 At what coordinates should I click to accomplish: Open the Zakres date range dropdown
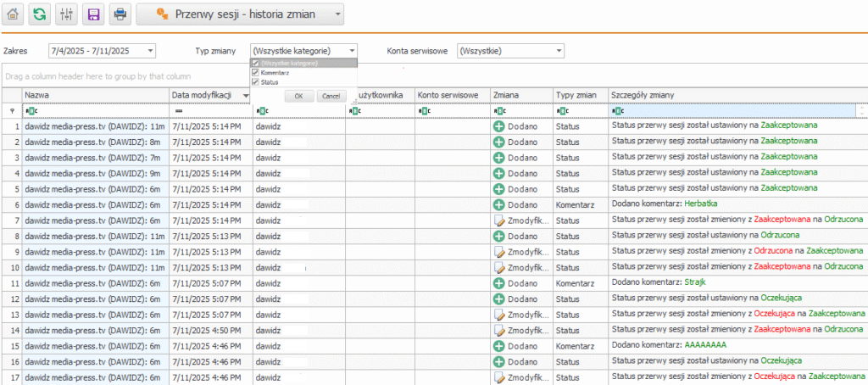(150, 51)
